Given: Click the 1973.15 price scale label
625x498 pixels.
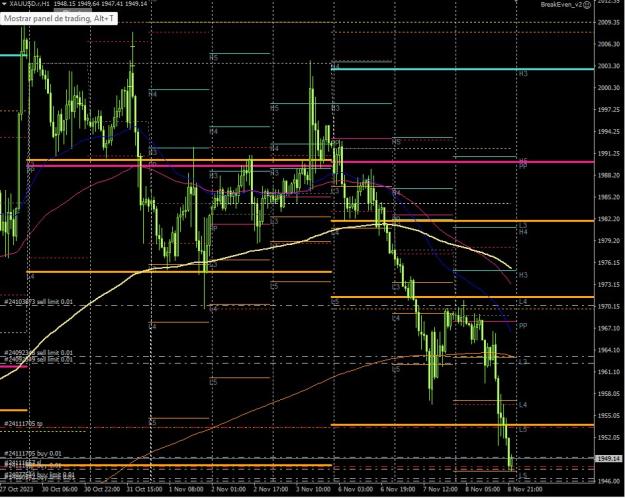Looking at the screenshot, I should coord(609,285).
